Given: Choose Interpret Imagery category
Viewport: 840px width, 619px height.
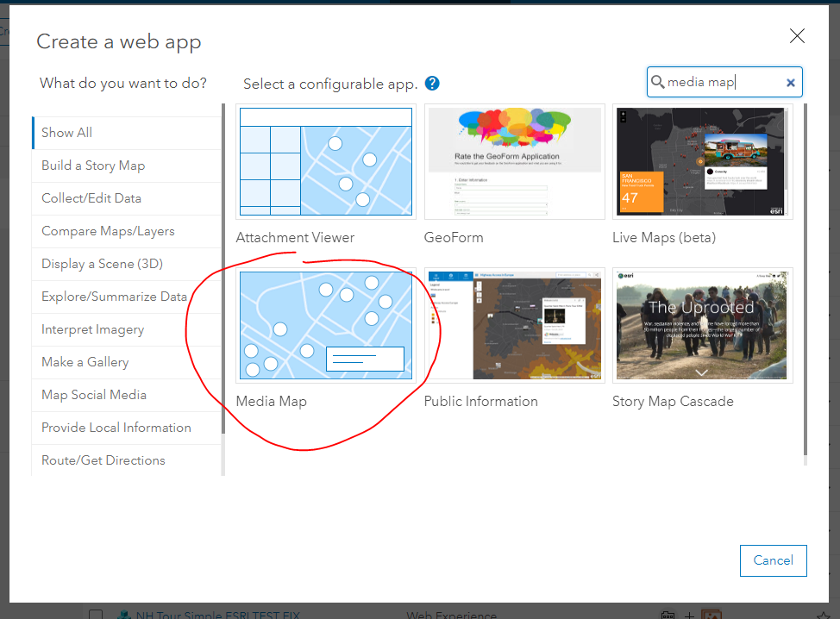Looking at the screenshot, I should (127, 329).
